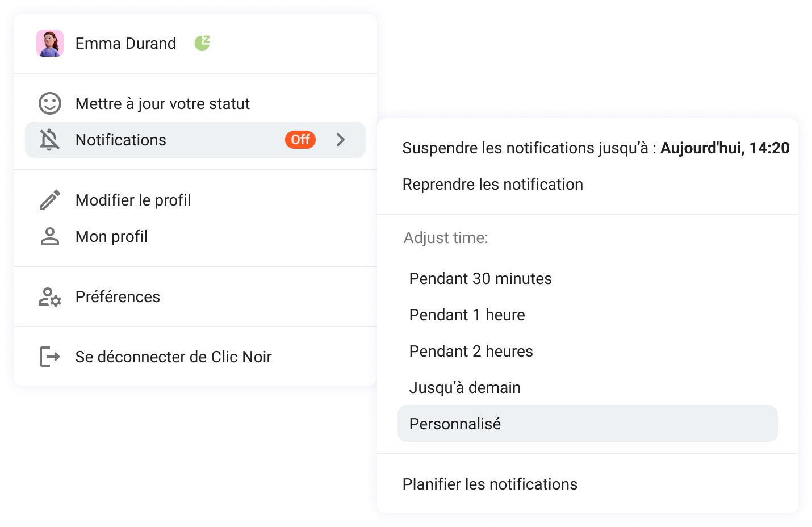Open Mettre à jour votre statut
Screen dimensions: 812x527
[x=162, y=103]
